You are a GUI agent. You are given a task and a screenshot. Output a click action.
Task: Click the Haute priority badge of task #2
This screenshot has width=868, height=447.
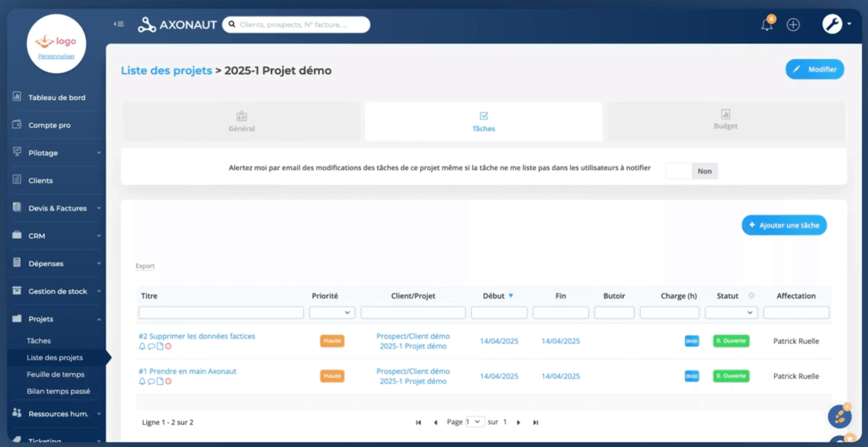point(332,341)
